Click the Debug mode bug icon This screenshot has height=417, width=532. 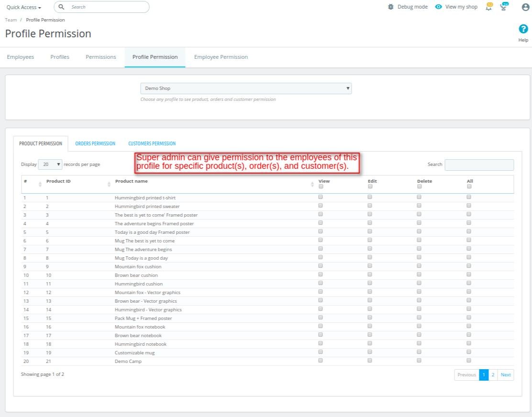pyautogui.click(x=391, y=7)
